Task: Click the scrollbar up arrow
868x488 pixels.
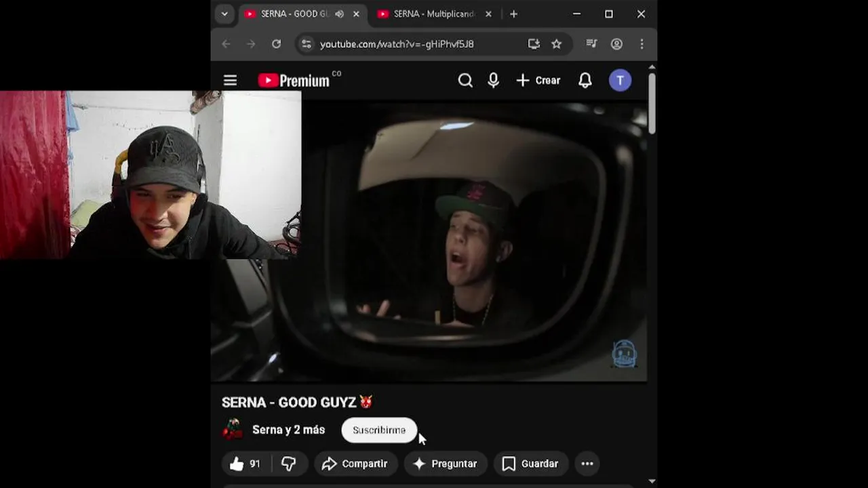Action: coord(652,67)
